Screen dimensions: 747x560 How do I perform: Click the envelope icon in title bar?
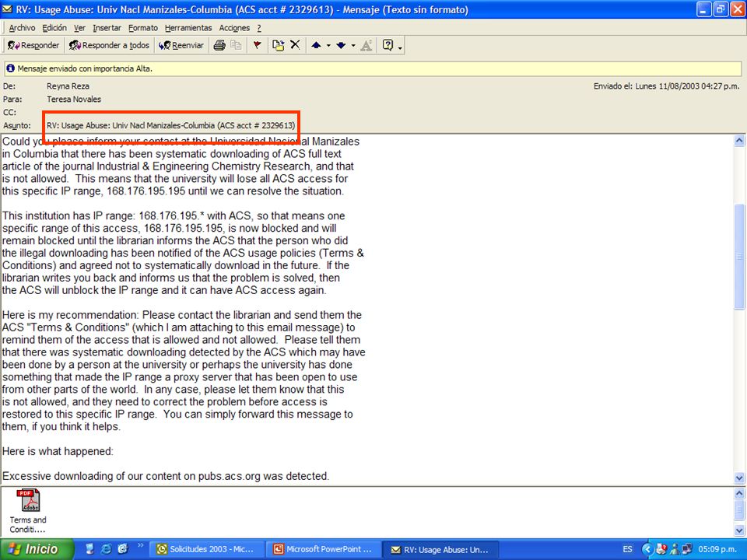coord(8,9)
